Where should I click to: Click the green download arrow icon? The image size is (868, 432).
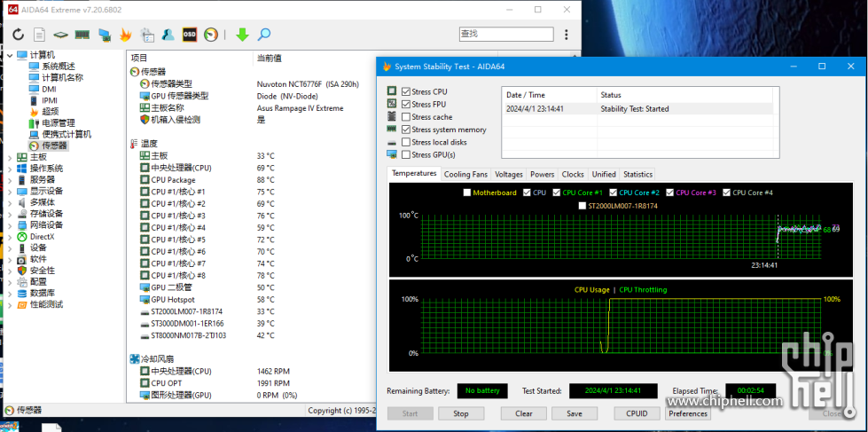(x=242, y=35)
